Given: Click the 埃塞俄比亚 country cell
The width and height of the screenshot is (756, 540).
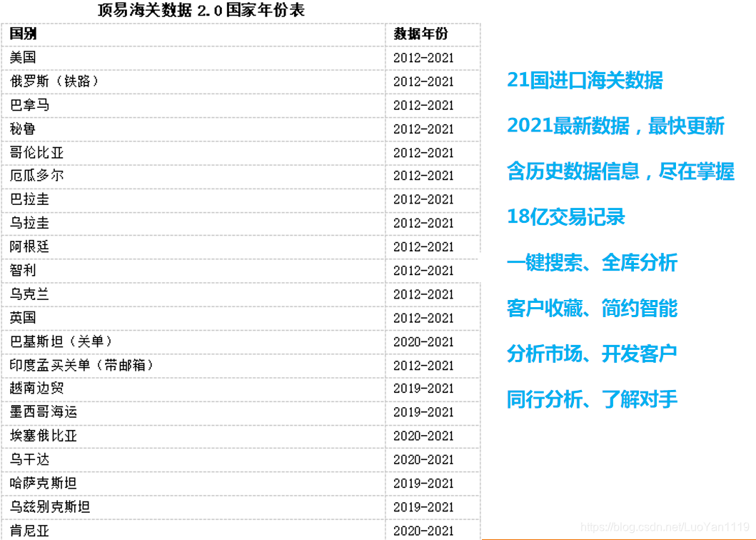Looking at the screenshot, I should coord(43,436).
